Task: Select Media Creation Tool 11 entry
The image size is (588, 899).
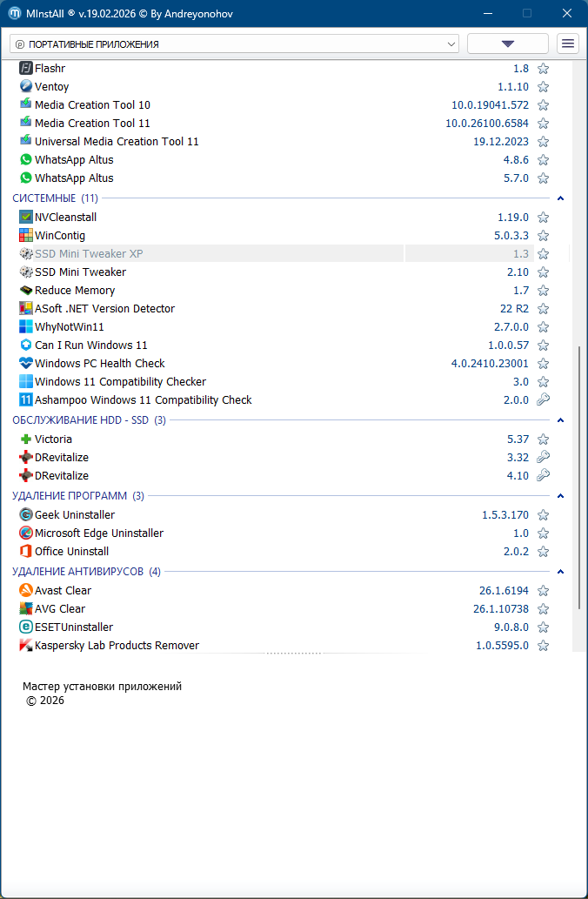Action: [92, 124]
